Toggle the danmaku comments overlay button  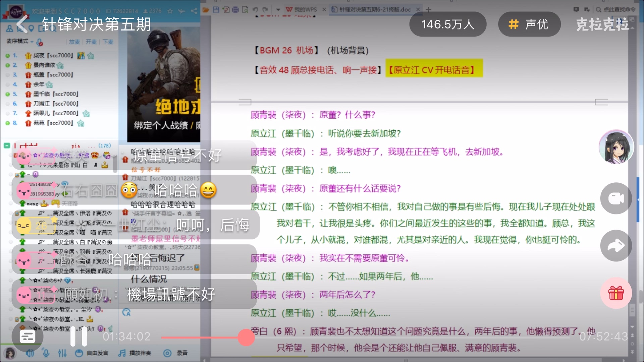click(27, 337)
